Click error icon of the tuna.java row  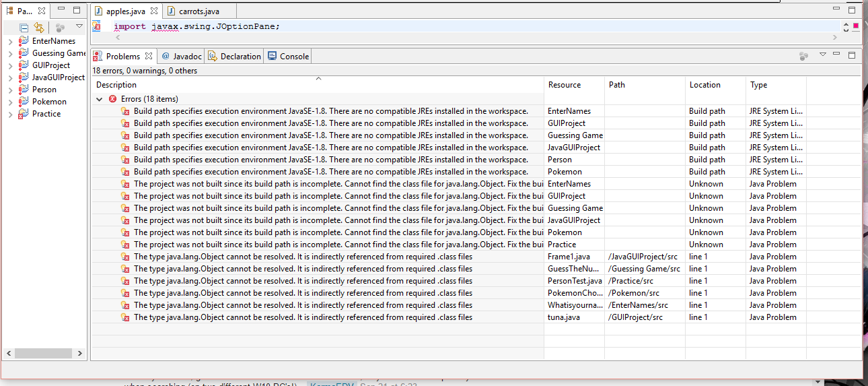[124, 317]
